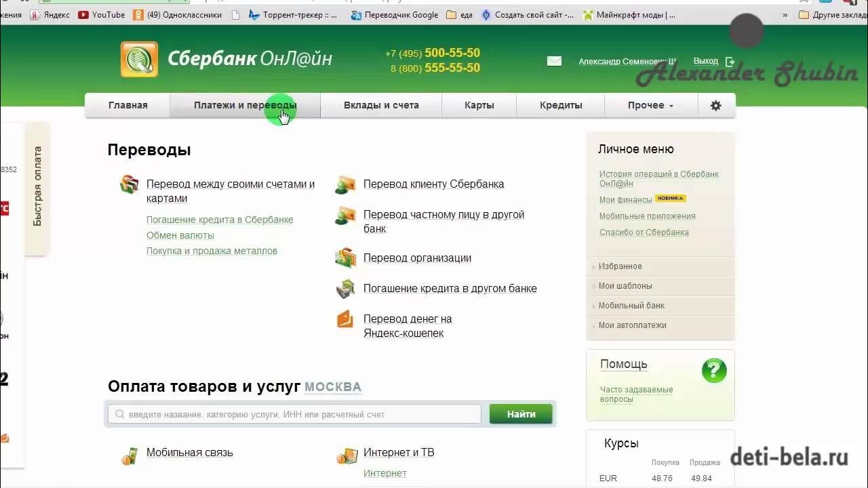
Task: Click icon beside Погашение кредита в другом банке
Action: (345, 289)
